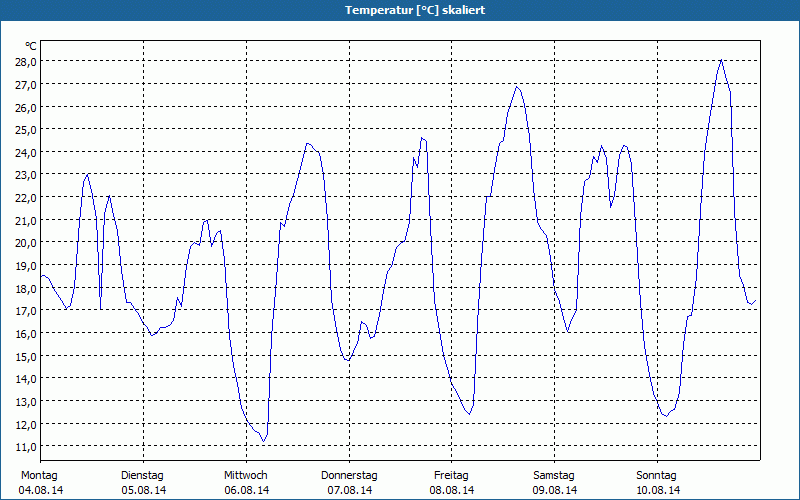Click the date 05.08.14
The height and width of the screenshot is (500, 800).
click(x=144, y=490)
